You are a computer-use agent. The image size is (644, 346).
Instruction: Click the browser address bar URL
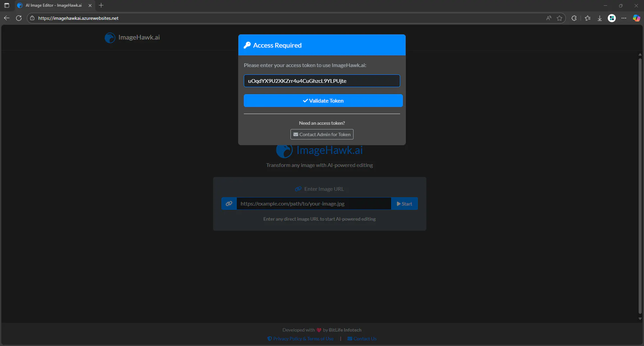[78, 18]
